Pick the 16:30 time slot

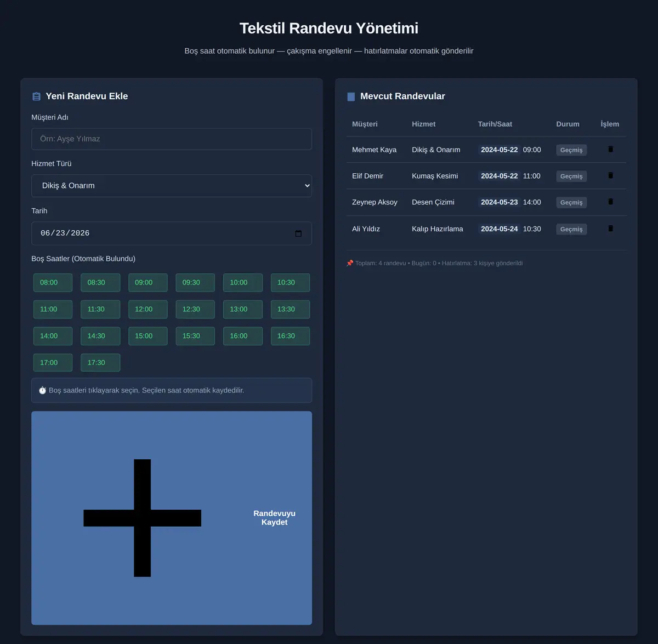(x=290, y=336)
